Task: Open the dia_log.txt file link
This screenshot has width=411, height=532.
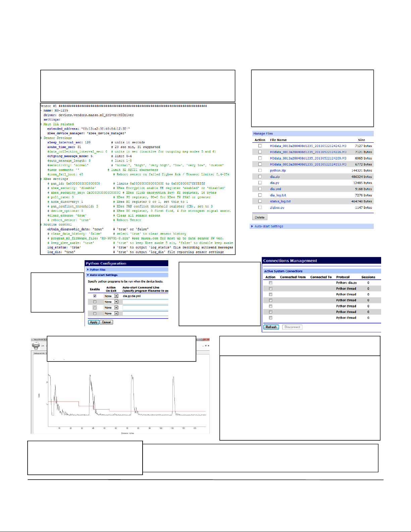Action: (278, 195)
